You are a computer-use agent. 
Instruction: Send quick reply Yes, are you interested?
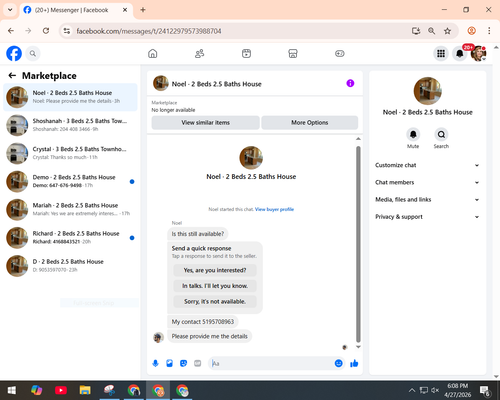pos(215,270)
